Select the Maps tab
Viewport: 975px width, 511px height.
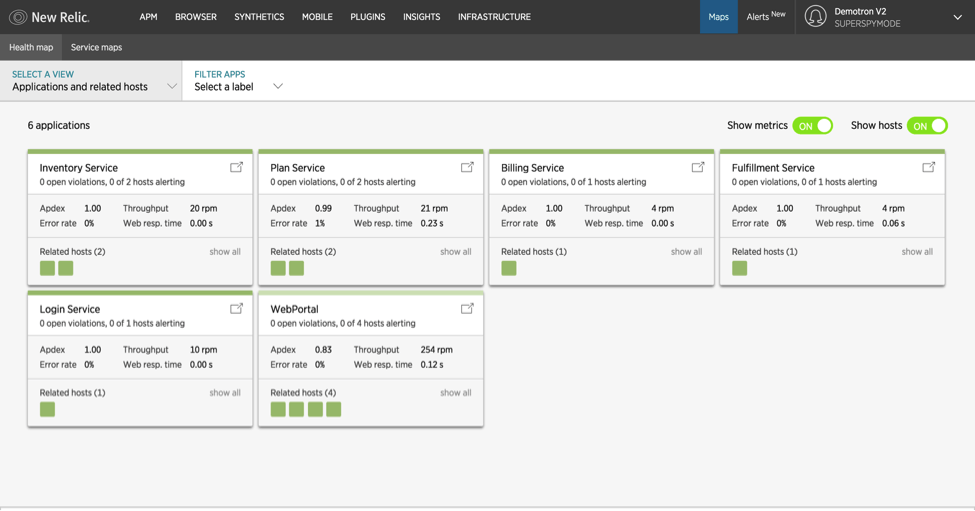coord(719,17)
